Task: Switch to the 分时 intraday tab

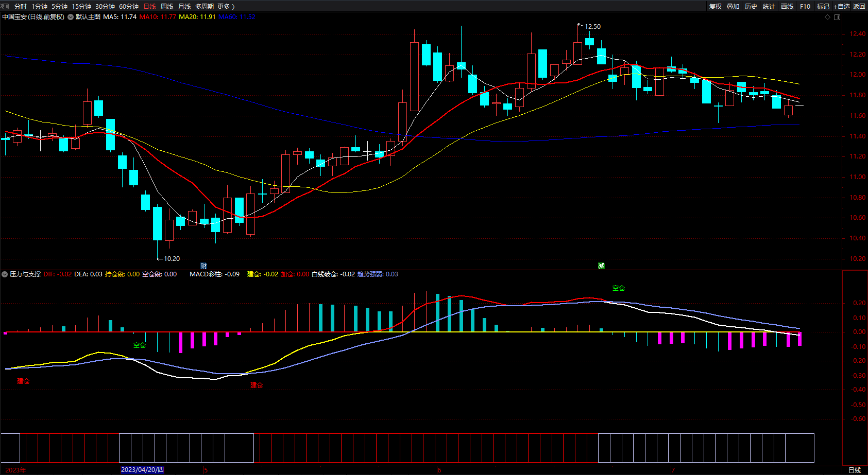Action: click(21, 7)
